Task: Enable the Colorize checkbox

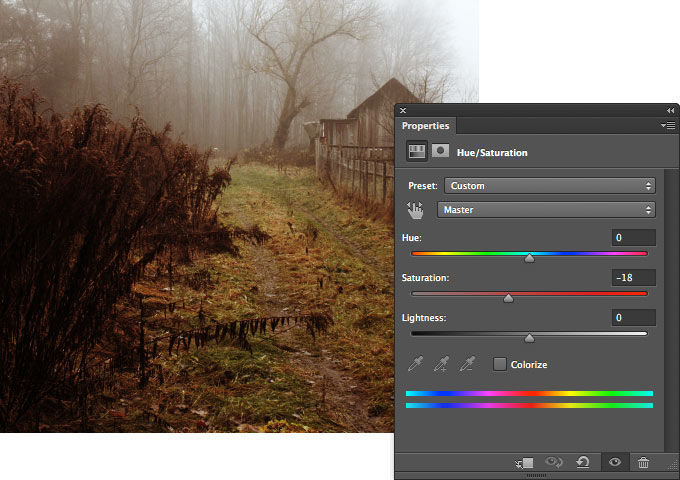Action: click(x=500, y=365)
